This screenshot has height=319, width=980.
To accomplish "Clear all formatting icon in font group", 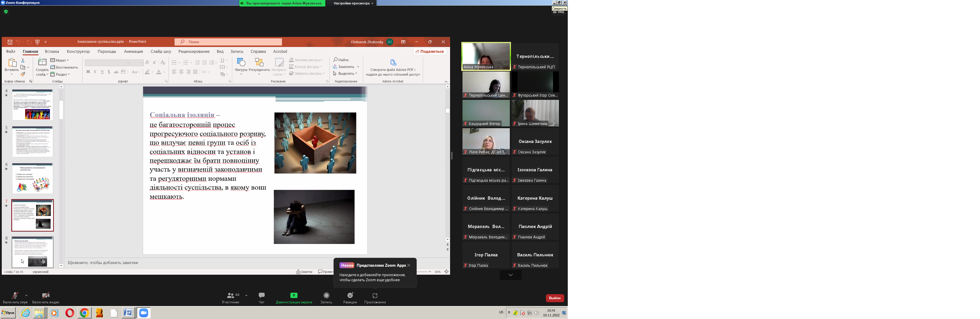I will click(x=163, y=62).
